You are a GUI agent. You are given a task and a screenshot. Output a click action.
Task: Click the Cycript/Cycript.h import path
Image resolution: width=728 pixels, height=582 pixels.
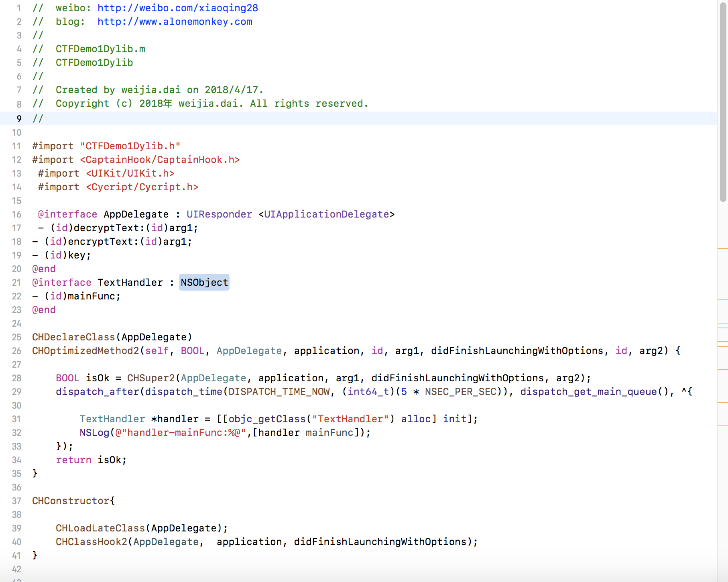click(x=142, y=187)
